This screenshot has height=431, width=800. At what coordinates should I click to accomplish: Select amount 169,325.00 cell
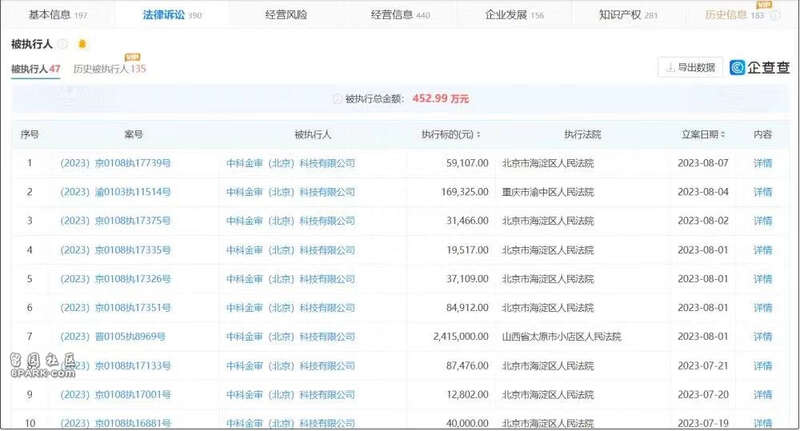465,192
